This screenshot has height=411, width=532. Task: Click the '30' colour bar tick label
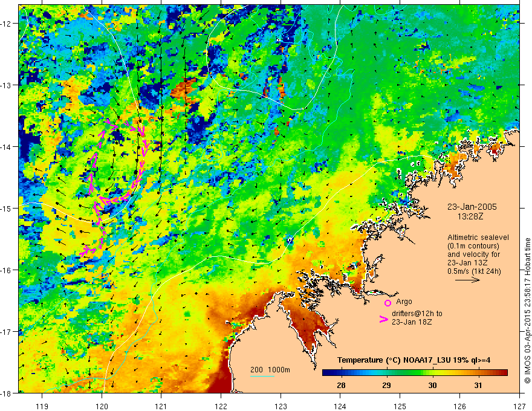pos(432,386)
